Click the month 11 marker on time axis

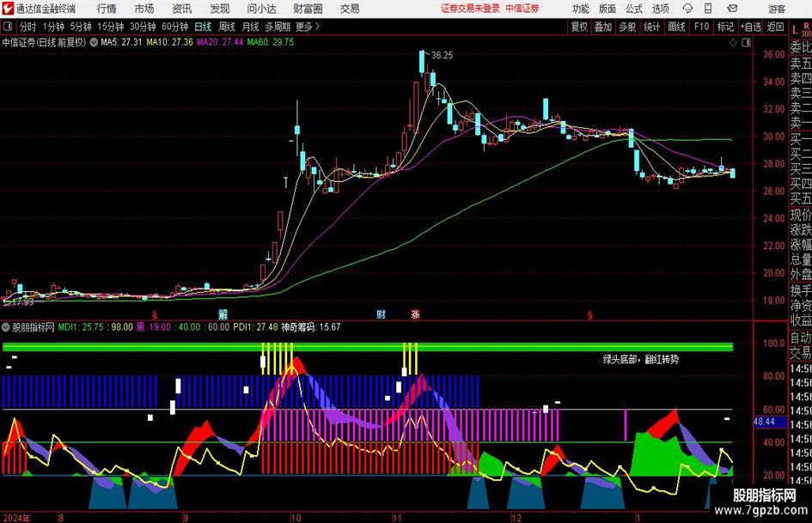click(x=397, y=518)
